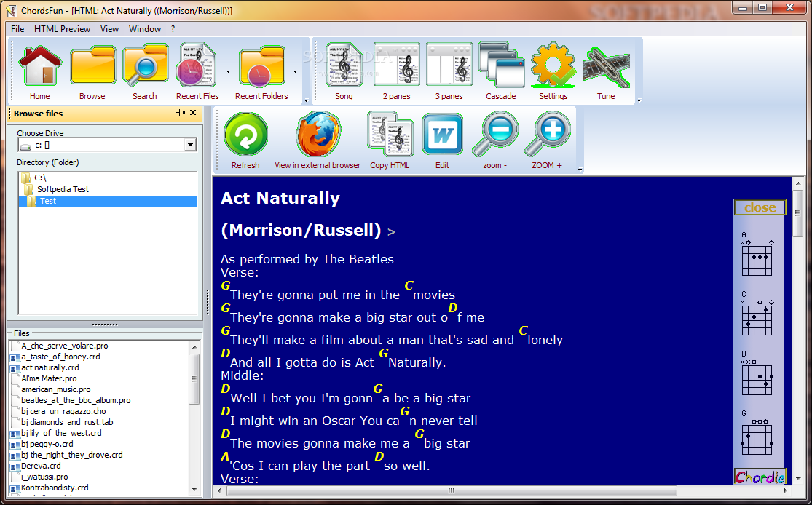Screen dimensions: 812x505
Task: Open file beatles_at_the_bbc_album.pro
Action: point(76,400)
